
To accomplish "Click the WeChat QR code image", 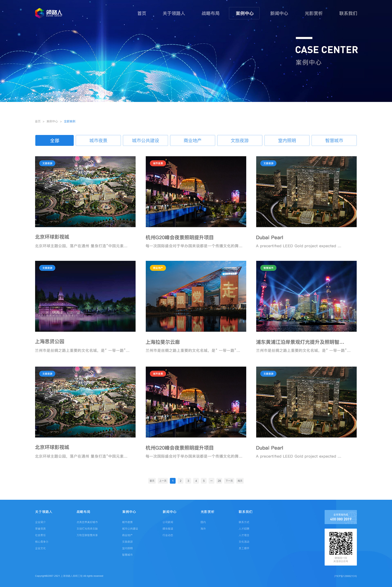I will (341, 543).
